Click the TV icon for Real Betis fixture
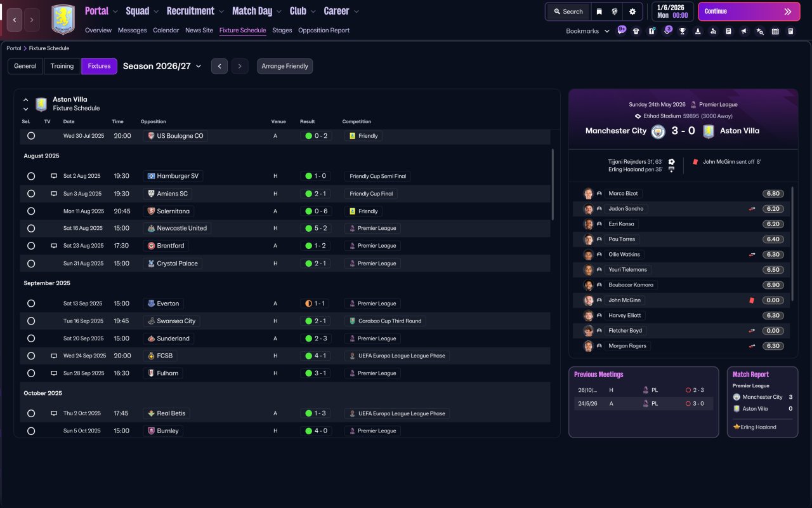The image size is (812, 508). click(54, 413)
